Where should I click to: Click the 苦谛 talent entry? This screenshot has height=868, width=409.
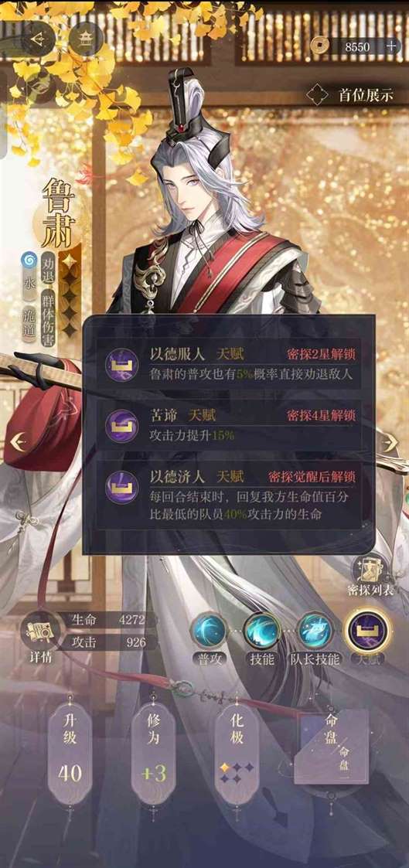click(230, 425)
